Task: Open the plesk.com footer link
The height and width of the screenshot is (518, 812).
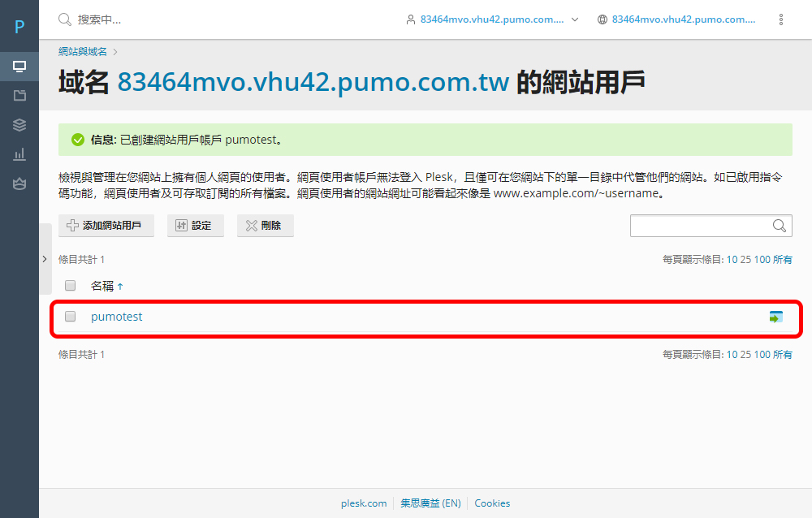Action: click(x=364, y=503)
